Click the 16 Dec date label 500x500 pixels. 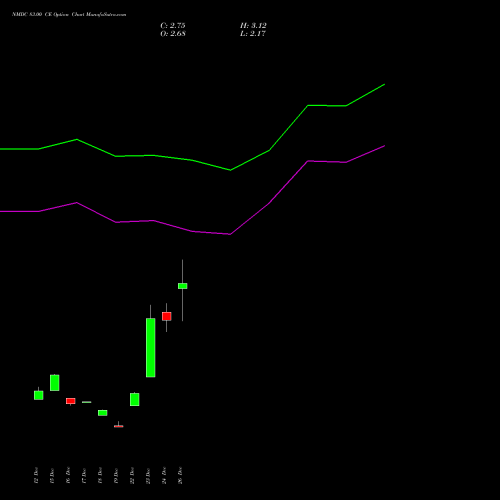tap(68, 476)
